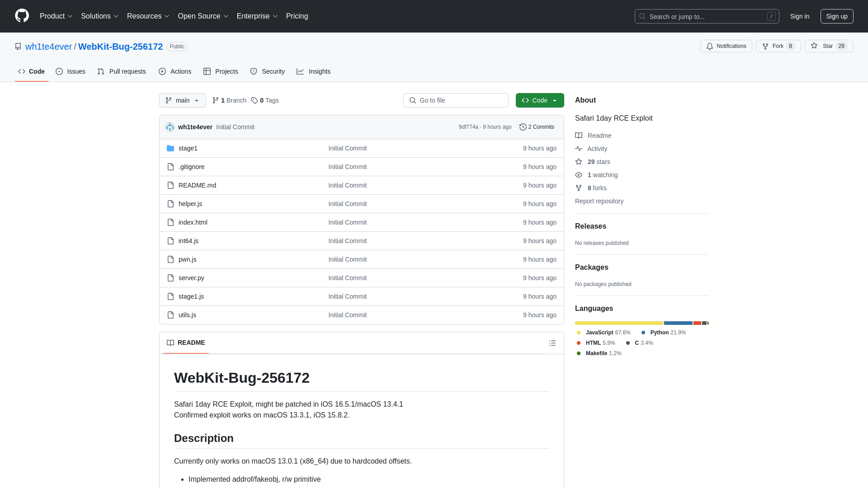Click the Actions workflow icon
Screen dimensions: 868x488
(x=163, y=71)
